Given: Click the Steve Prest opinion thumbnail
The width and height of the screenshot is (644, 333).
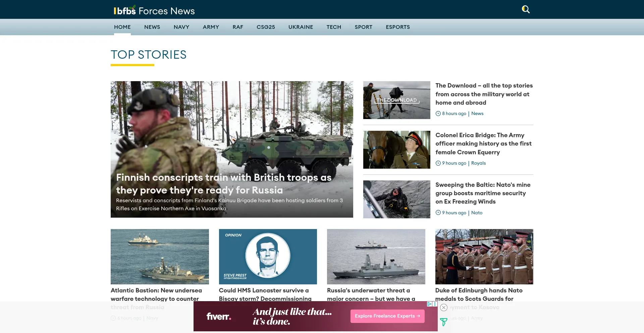Looking at the screenshot, I should click(268, 257).
